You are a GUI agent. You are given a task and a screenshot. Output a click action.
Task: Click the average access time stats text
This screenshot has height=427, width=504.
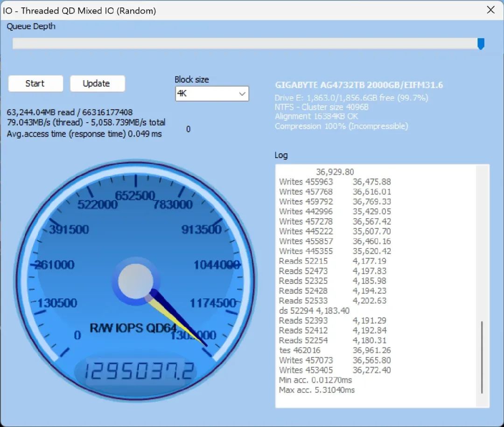[x=83, y=134]
